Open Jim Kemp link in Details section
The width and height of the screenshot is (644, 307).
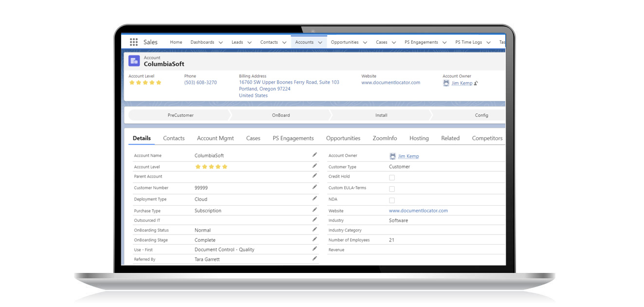pos(408,156)
